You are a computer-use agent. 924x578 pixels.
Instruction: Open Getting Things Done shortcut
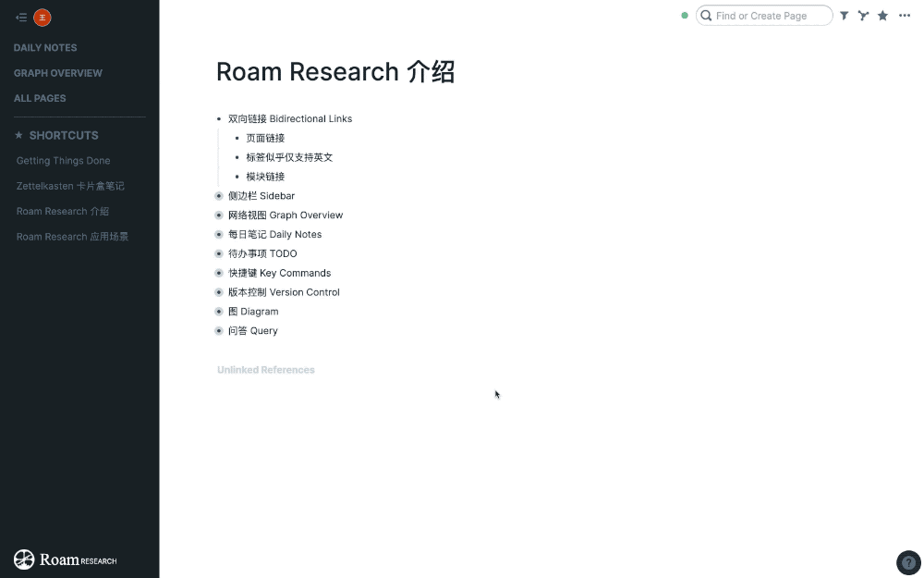pos(63,160)
